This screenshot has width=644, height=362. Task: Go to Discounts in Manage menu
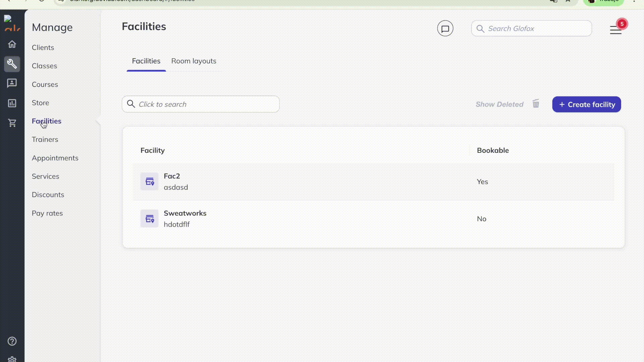[x=48, y=195]
